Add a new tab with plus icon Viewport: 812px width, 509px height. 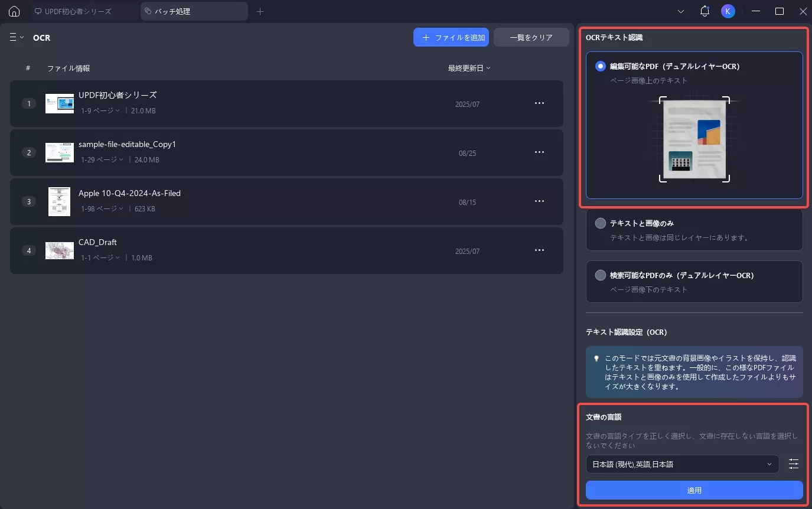(x=260, y=11)
